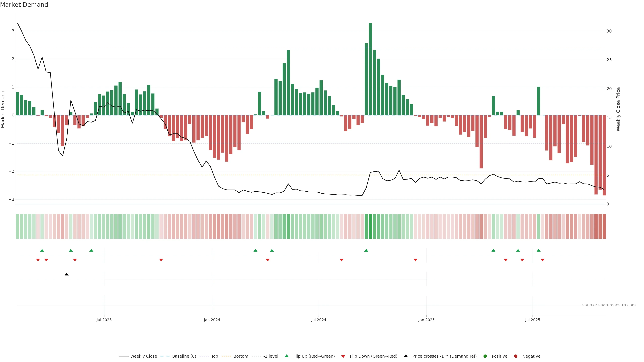Click the first green Flip Up triangle marker
This screenshot has width=644, height=362.
click(42, 250)
